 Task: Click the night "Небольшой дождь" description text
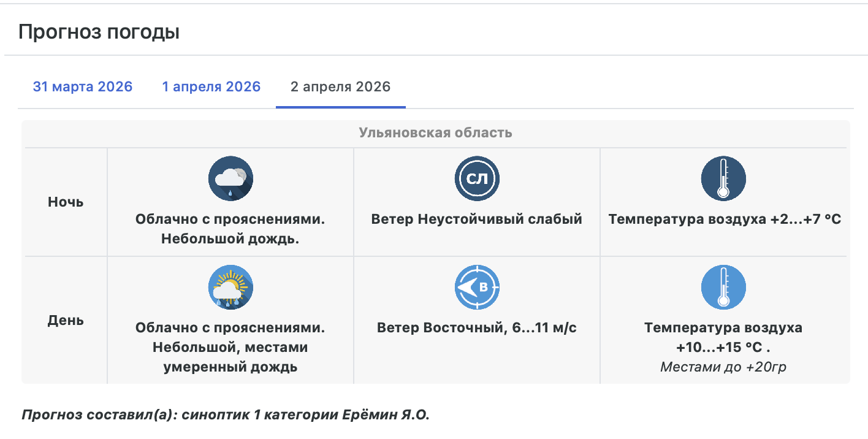pos(230,239)
